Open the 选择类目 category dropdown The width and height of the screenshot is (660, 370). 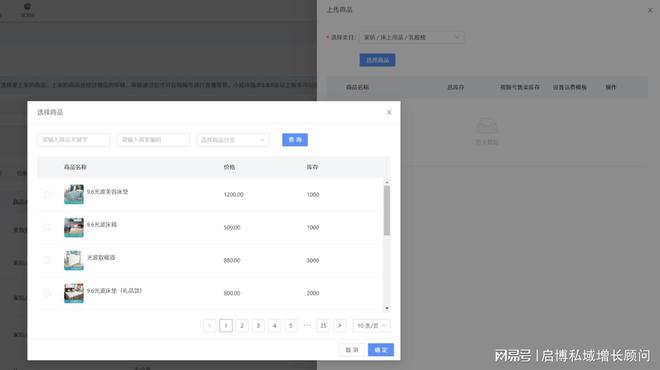tap(412, 37)
